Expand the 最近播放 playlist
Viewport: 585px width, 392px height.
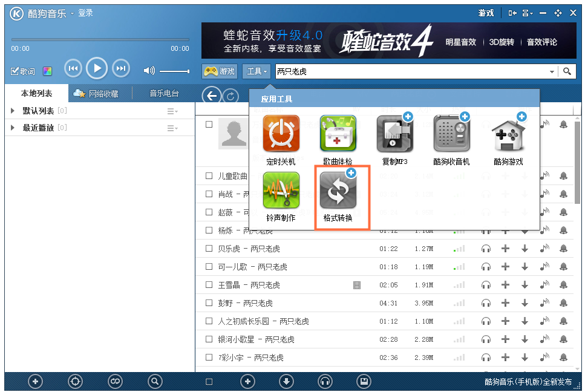pos(13,128)
